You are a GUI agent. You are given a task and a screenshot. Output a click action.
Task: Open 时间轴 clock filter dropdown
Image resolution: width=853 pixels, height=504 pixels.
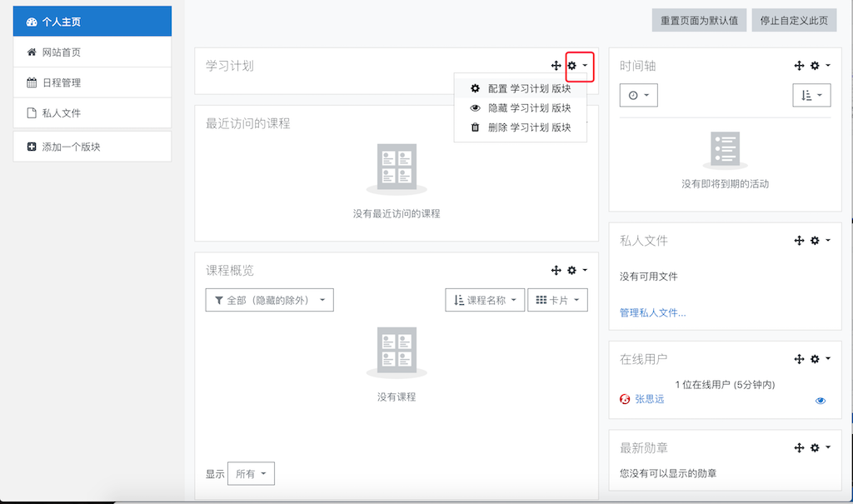click(639, 95)
